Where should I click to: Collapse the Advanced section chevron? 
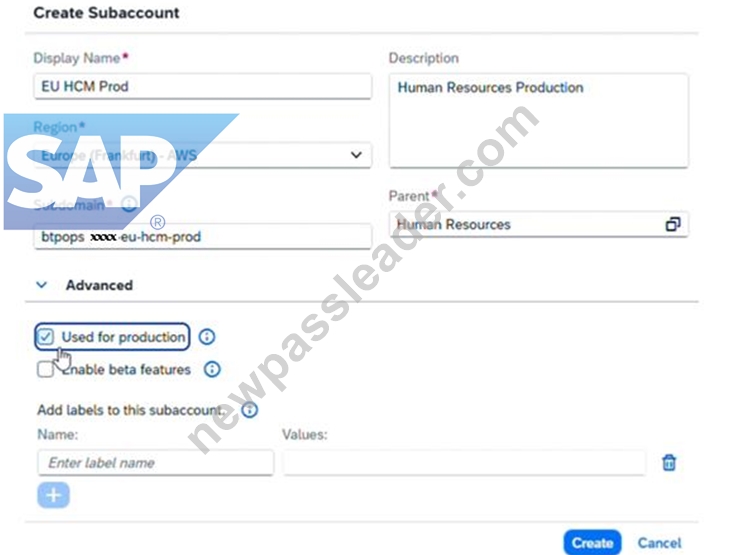pos(42,285)
